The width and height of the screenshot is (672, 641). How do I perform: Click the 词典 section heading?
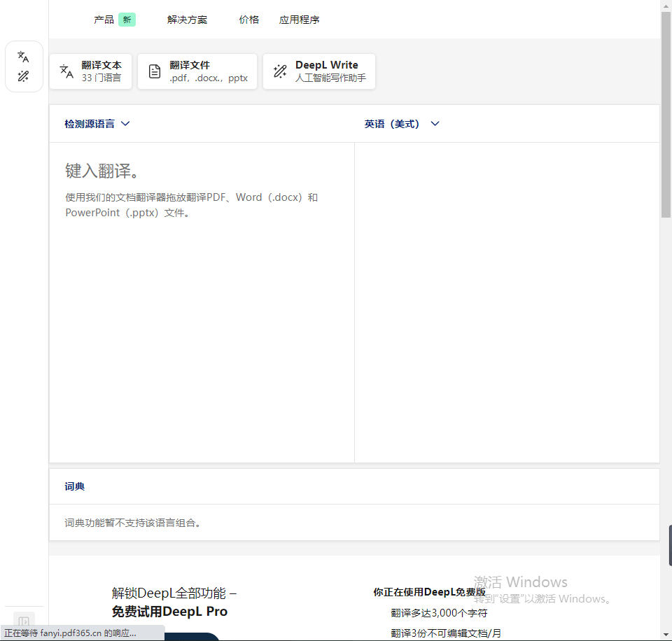[75, 487]
